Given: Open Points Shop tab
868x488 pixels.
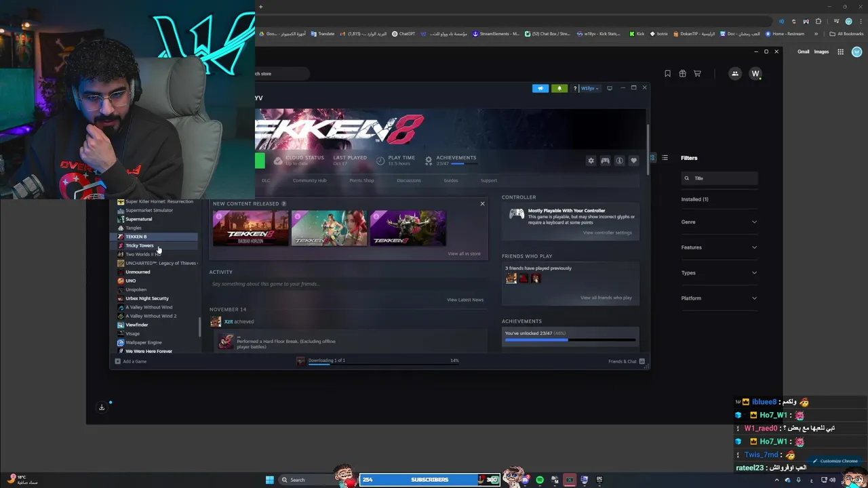Looking at the screenshot, I should (x=361, y=180).
